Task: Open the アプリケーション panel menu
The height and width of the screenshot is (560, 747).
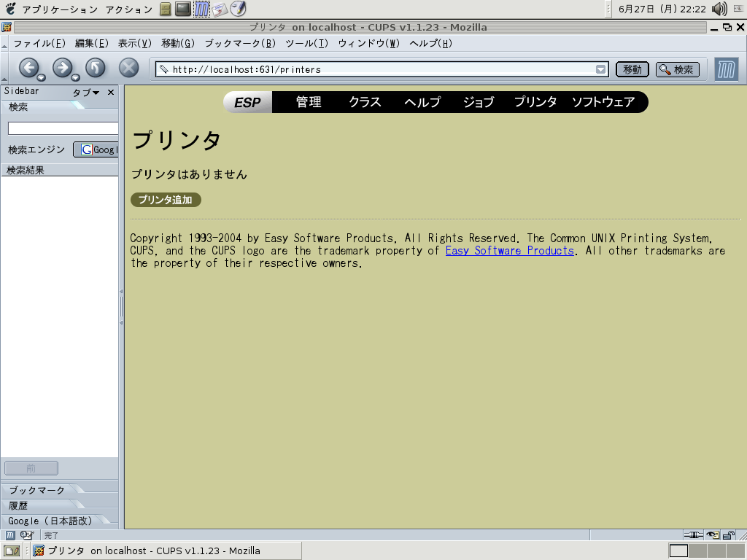Action: (60, 9)
